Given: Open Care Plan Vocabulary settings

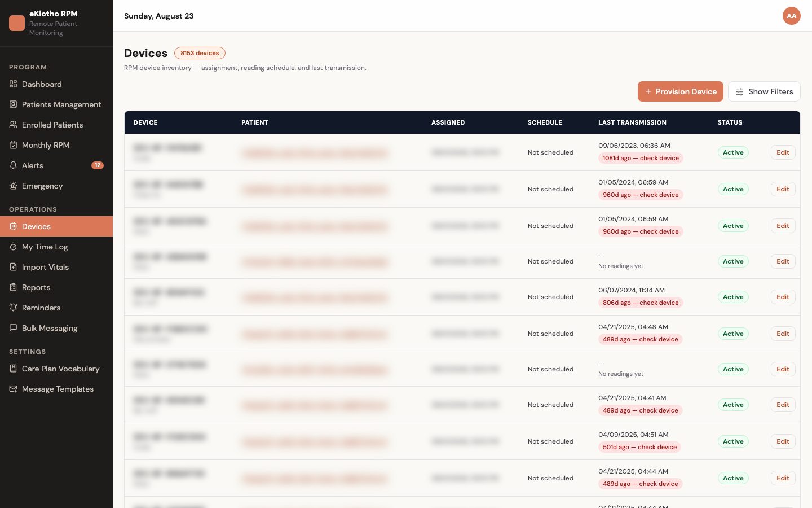Looking at the screenshot, I should tap(56, 369).
